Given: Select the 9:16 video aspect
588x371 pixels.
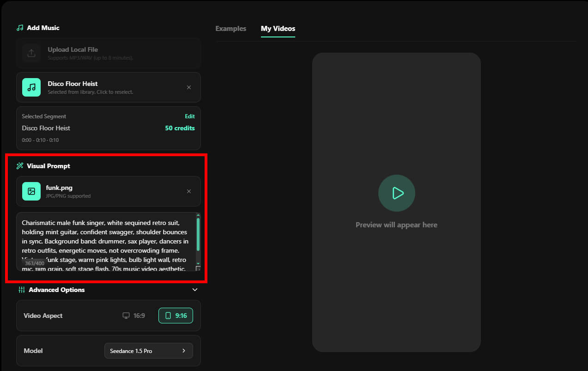Looking at the screenshot, I should click(x=176, y=316).
